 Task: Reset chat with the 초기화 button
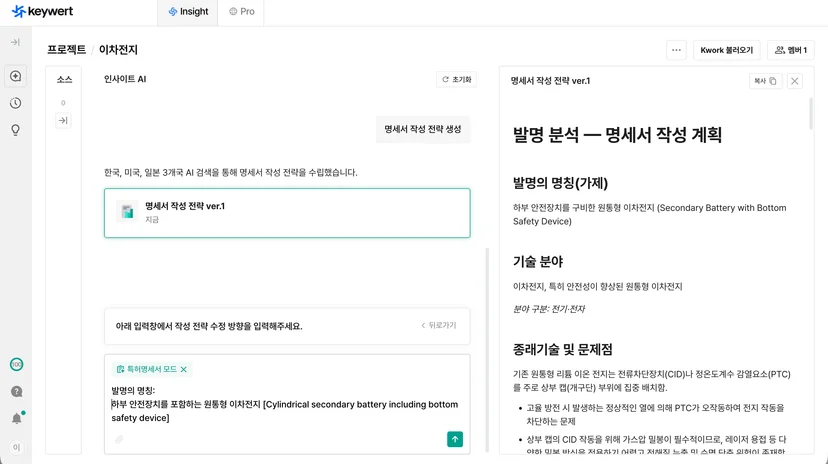456,79
